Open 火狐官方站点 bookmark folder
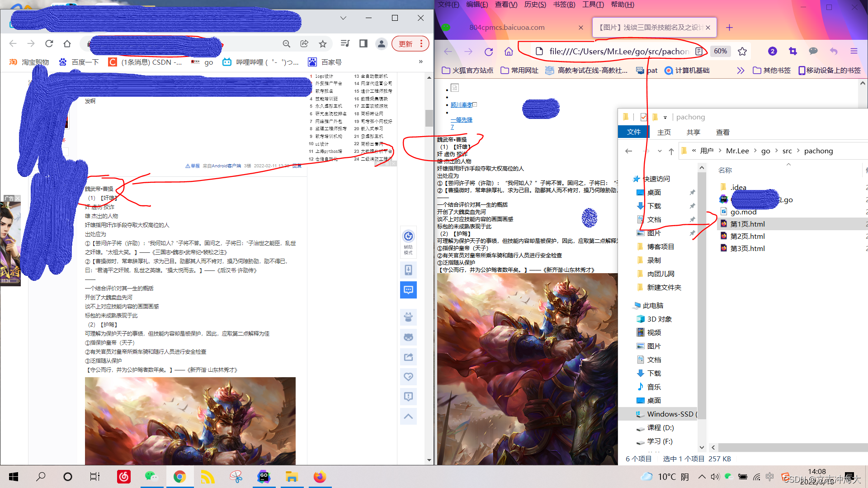The height and width of the screenshot is (488, 868). coord(467,70)
